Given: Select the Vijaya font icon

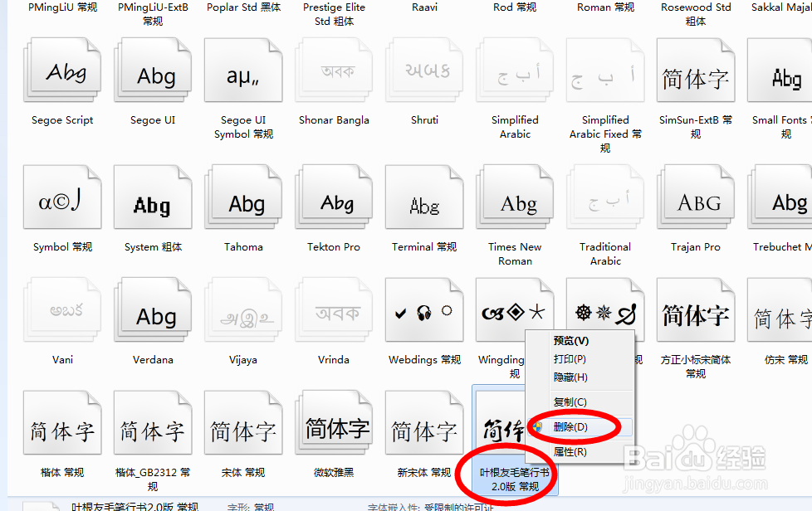Looking at the screenshot, I should 243,309.
